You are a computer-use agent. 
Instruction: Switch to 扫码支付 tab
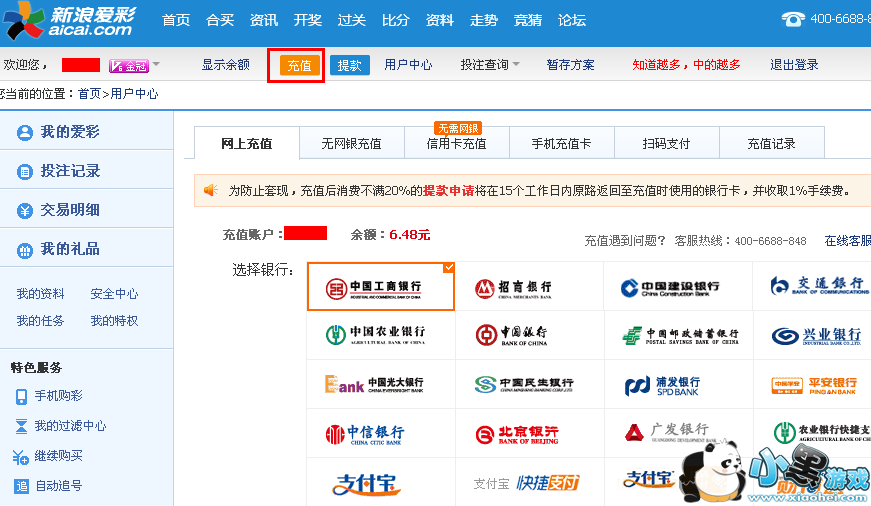tap(667, 143)
